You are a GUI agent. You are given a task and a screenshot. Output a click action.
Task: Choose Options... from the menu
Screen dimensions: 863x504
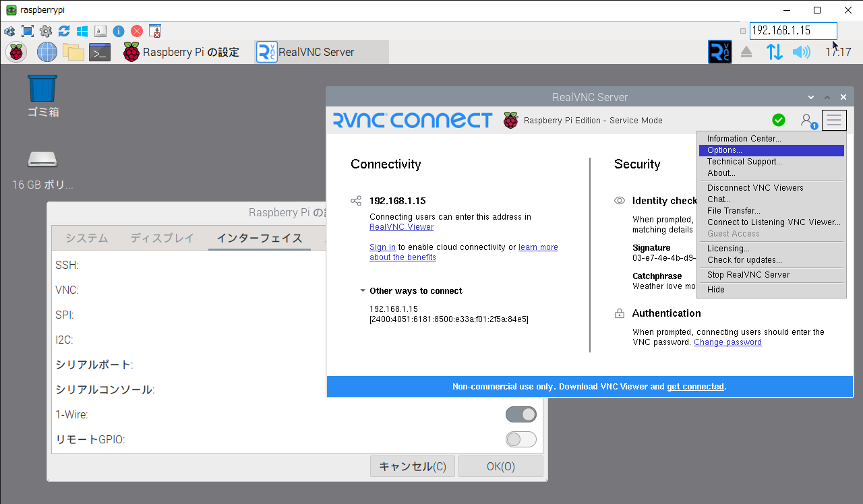tap(771, 150)
